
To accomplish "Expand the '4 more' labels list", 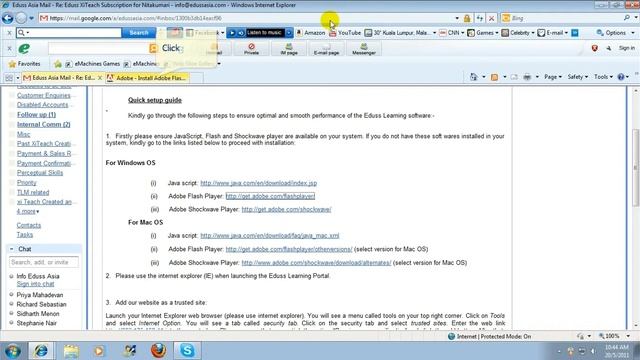I will pyautogui.click(x=28, y=211).
